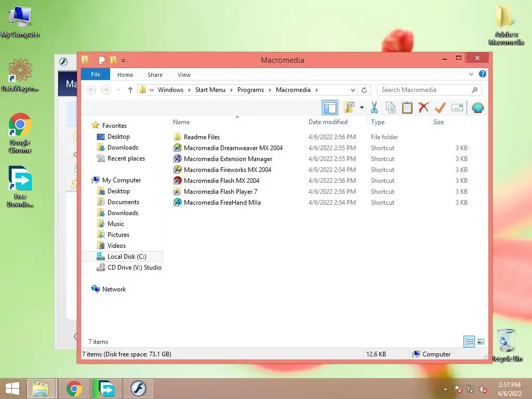Switch to the View ribbon tab

(x=184, y=75)
